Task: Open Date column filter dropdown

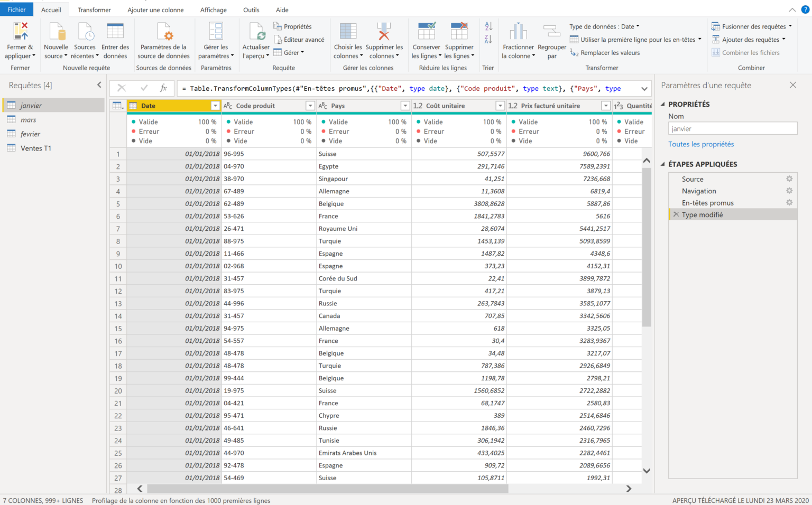Action: pos(215,106)
